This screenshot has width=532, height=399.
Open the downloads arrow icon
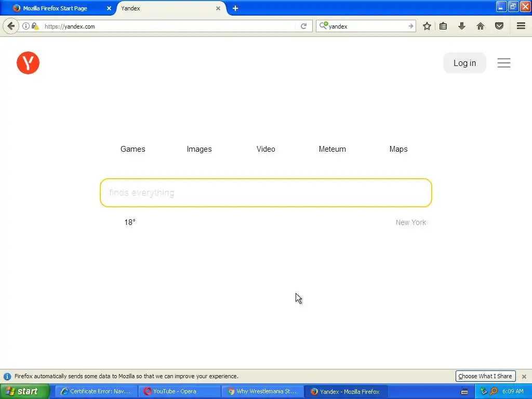(x=462, y=26)
